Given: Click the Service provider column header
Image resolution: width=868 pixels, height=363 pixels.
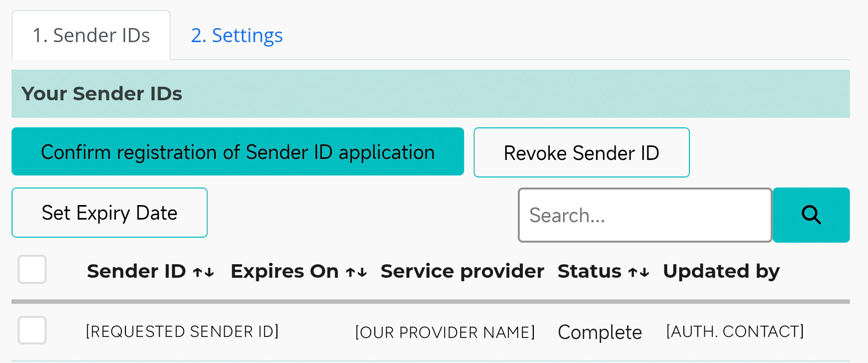Looking at the screenshot, I should coord(462,271).
